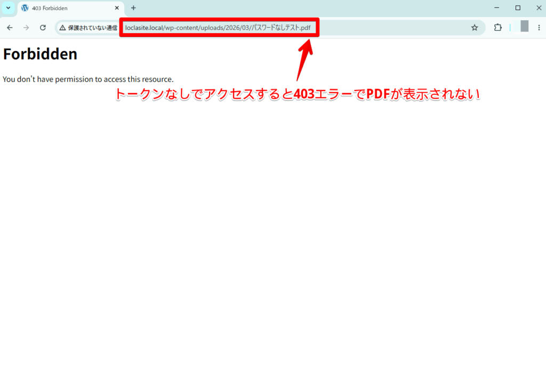
Task: Click the 'You don't have permission' message
Action: click(x=88, y=79)
